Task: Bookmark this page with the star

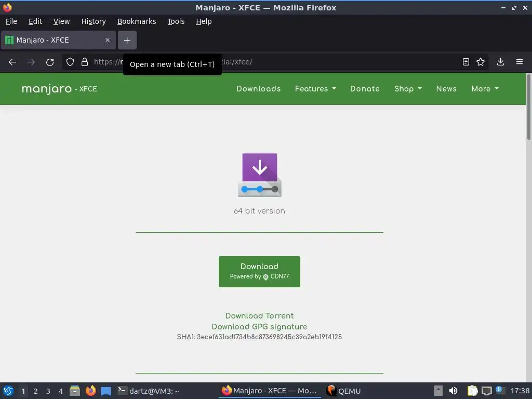Action: coord(481,62)
